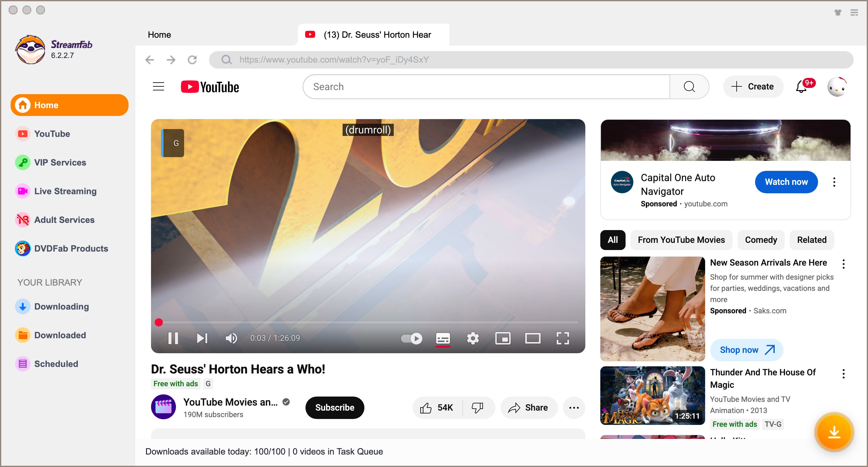Enable miniplayer mode
The image size is (868, 467).
pyautogui.click(x=503, y=338)
